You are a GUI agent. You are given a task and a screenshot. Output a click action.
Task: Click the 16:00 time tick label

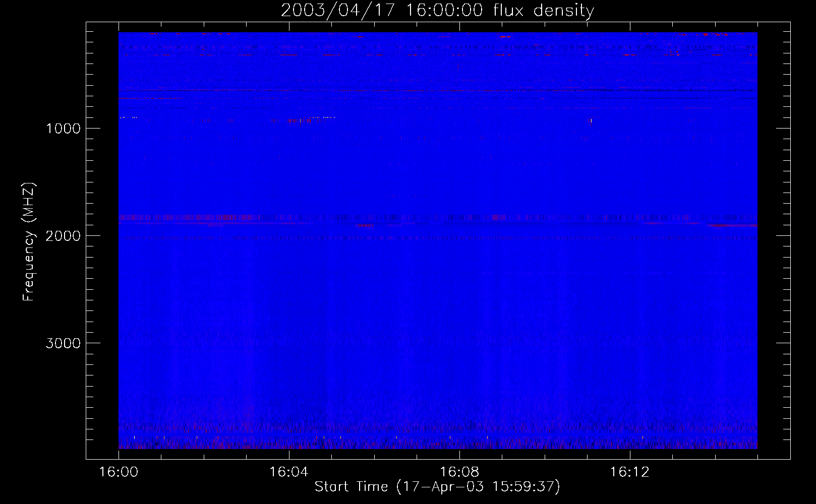pyautogui.click(x=119, y=472)
